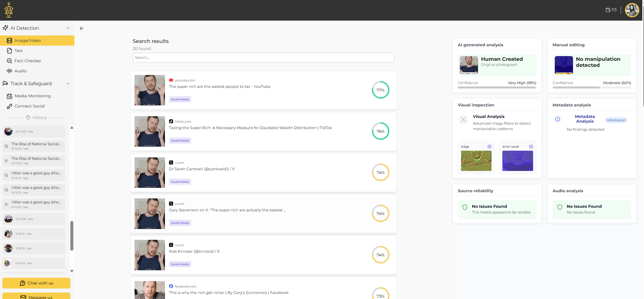Click the history list scroll down arrow
This screenshot has width=644, height=299.
tap(72, 271)
